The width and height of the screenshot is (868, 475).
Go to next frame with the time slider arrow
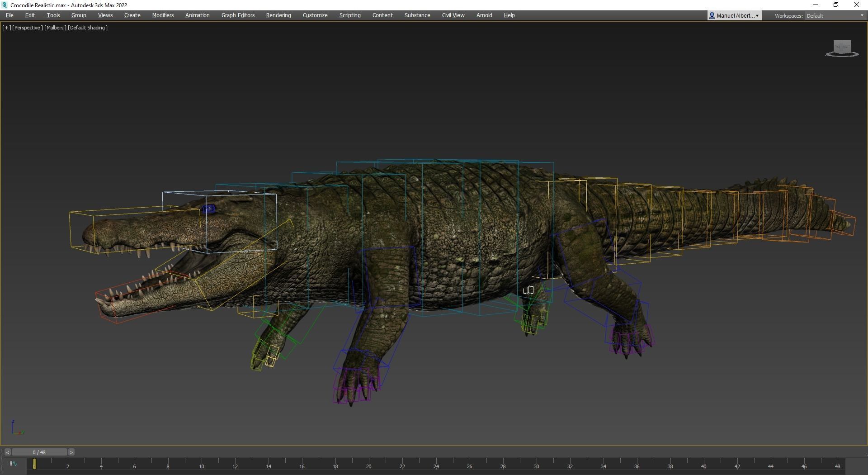point(71,452)
